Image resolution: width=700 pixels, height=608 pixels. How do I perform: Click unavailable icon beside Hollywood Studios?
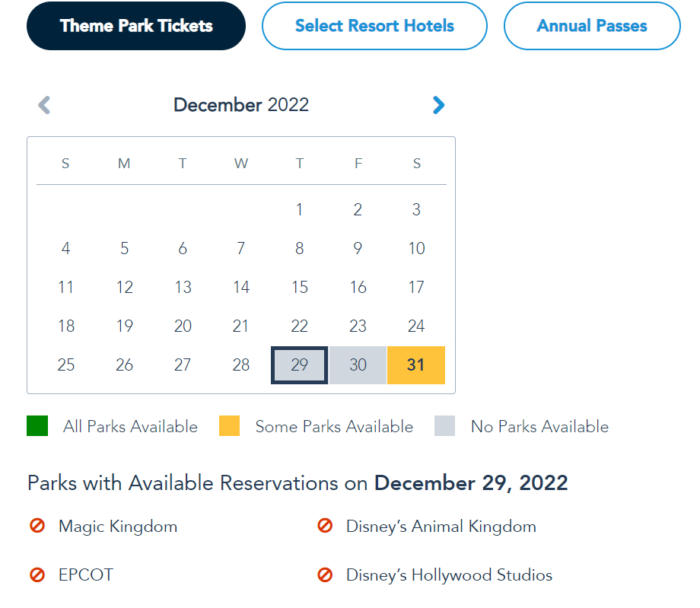pos(325,575)
